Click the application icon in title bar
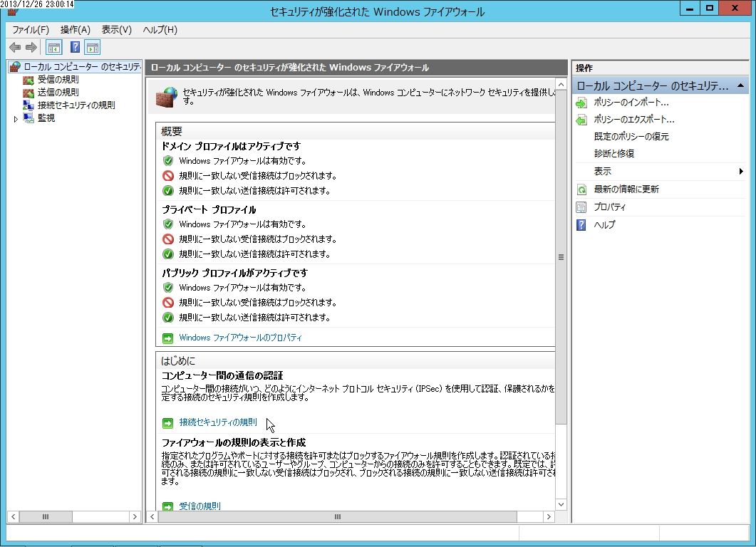Image resolution: width=756 pixels, height=547 pixels. 13,11
